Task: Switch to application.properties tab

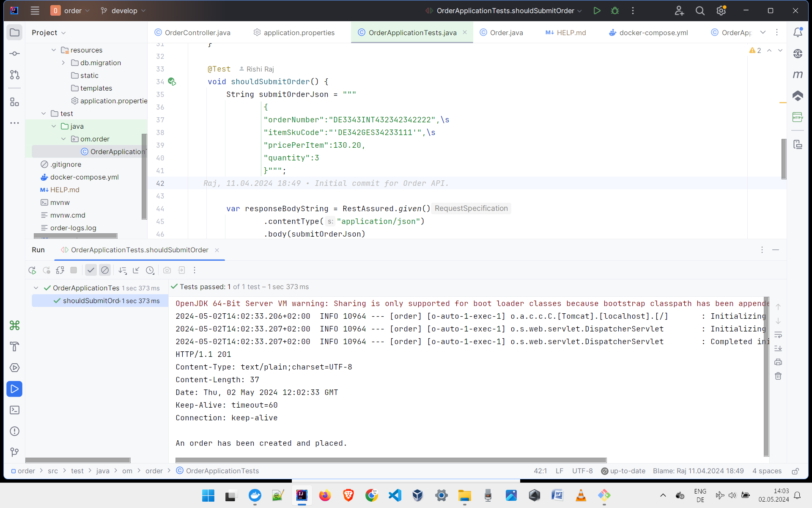Action: [x=299, y=32]
